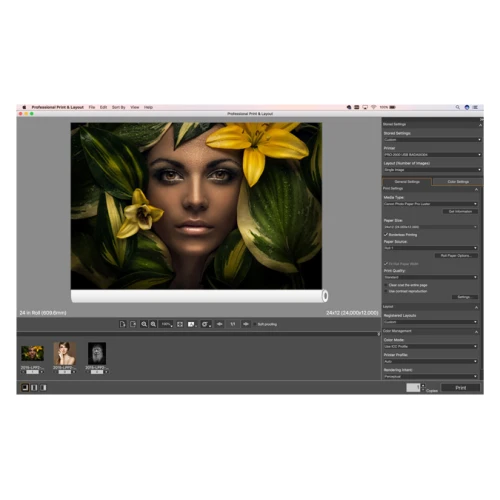Go to previous page with left arrow

(220, 324)
